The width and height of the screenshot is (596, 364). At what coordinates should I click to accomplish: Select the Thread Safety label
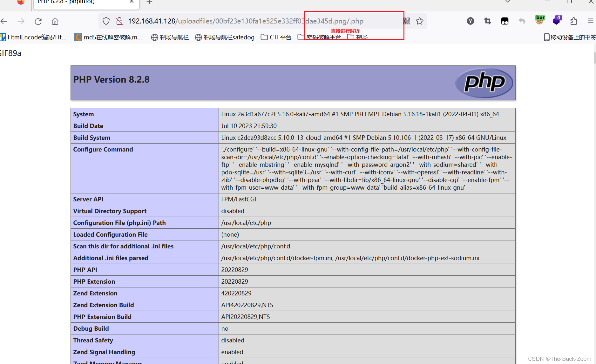[x=93, y=340]
